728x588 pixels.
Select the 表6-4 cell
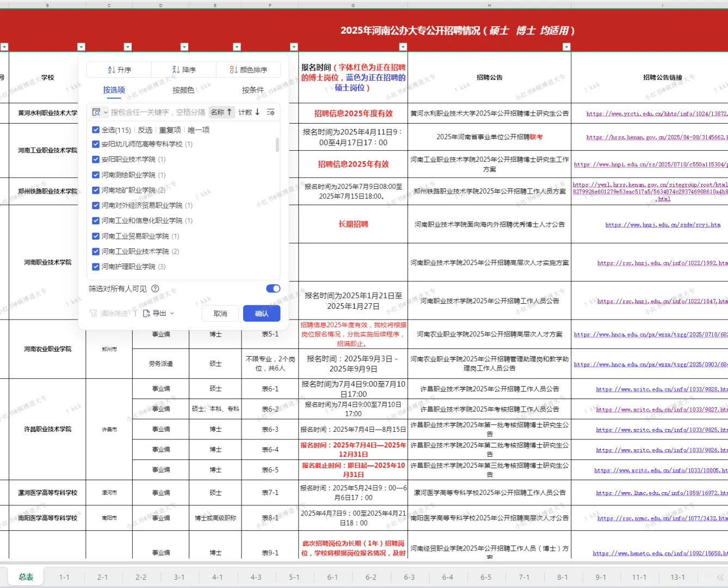pyautogui.click(x=270, y=450)
